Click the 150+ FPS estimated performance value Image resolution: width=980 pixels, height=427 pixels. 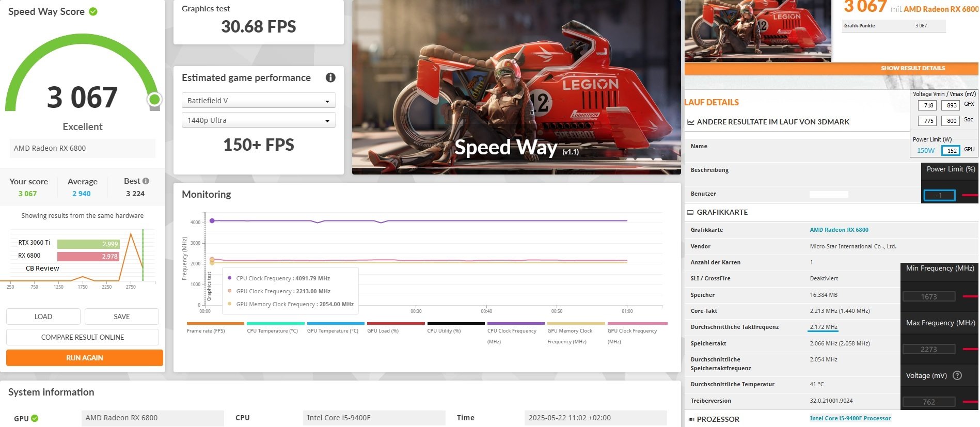(259, 145)
